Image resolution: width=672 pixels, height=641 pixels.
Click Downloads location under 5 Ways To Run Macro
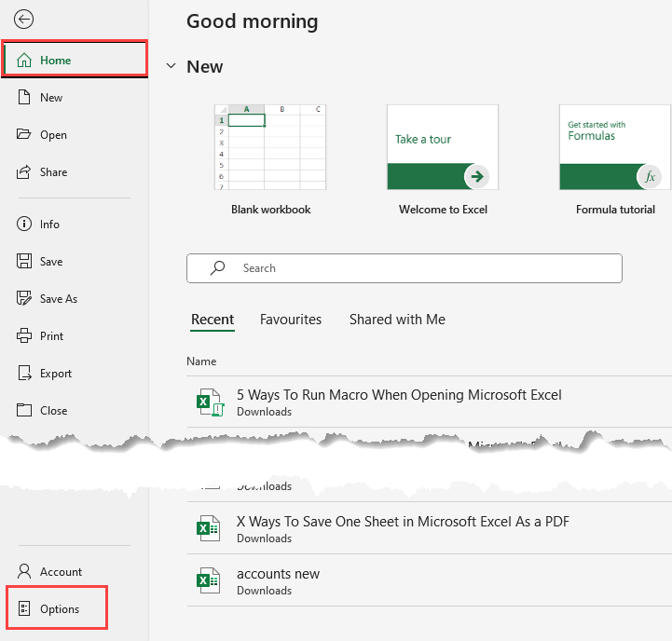[x=265, y=411]
